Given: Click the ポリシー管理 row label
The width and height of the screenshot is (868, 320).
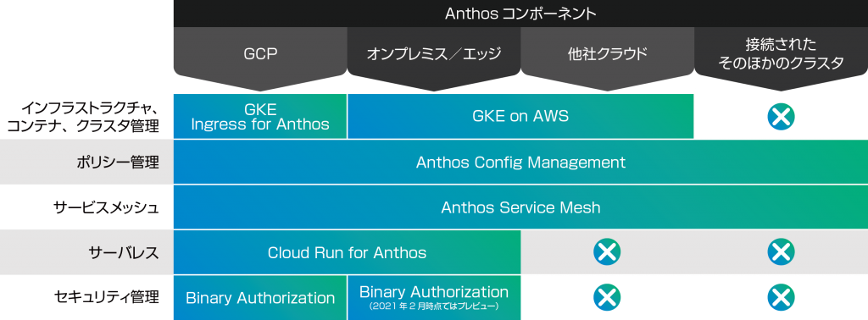Looking at the screenshot, I should coord(118,163).
